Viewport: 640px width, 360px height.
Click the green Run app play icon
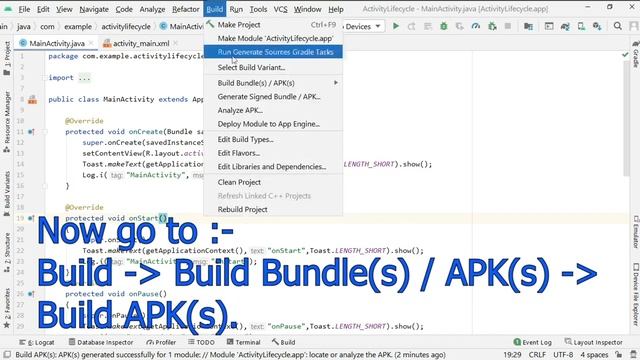[396, 26]
